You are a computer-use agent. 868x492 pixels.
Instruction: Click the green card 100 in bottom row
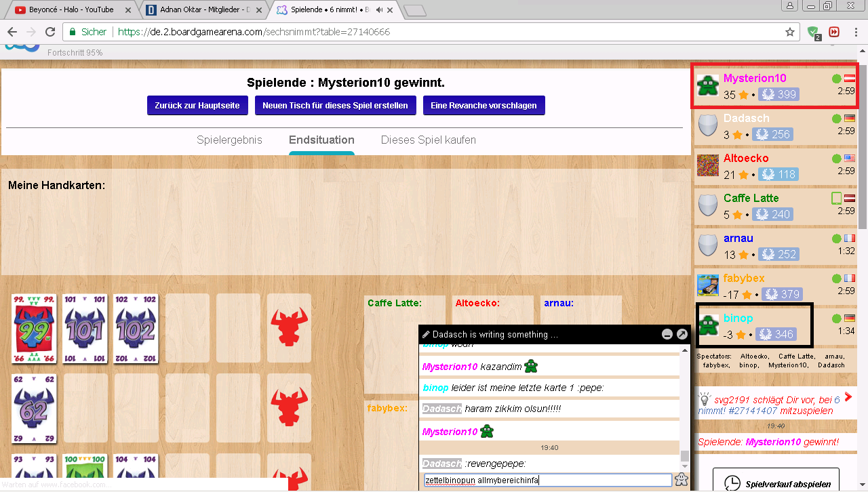85,472
